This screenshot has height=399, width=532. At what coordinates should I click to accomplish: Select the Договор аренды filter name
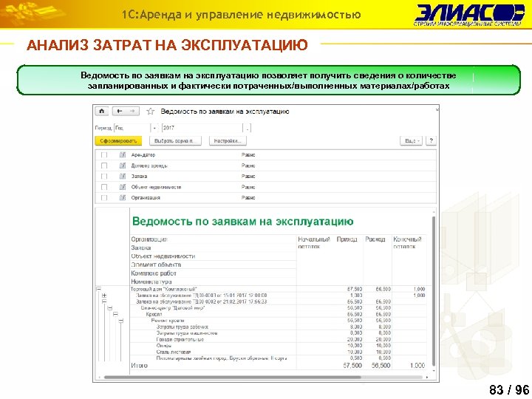[x=149, y=166]
